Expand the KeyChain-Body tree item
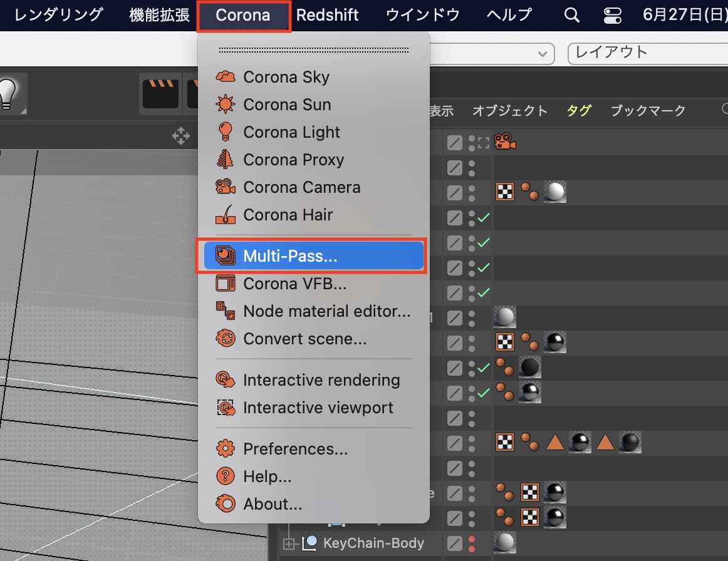The image size is (728, 561). (x=289, y=543)
